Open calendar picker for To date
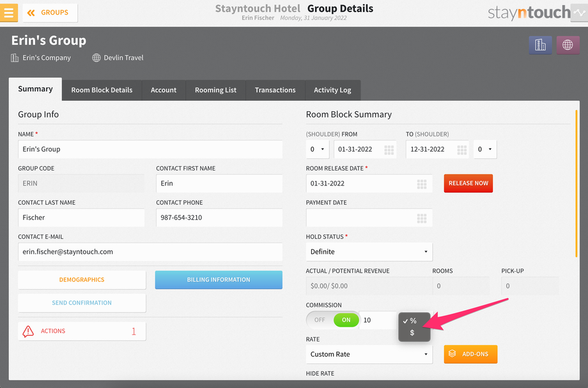 [461, 150]
